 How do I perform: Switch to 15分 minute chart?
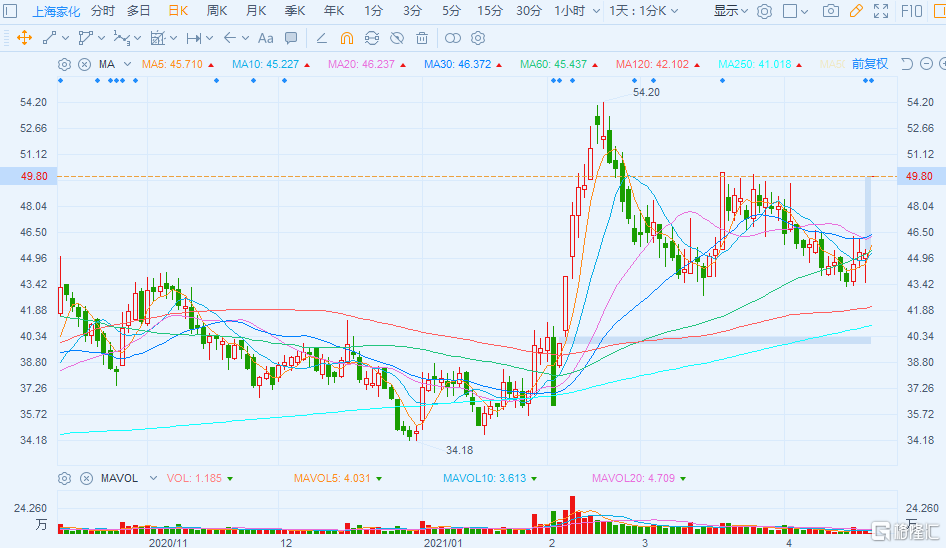click(489, 11)
